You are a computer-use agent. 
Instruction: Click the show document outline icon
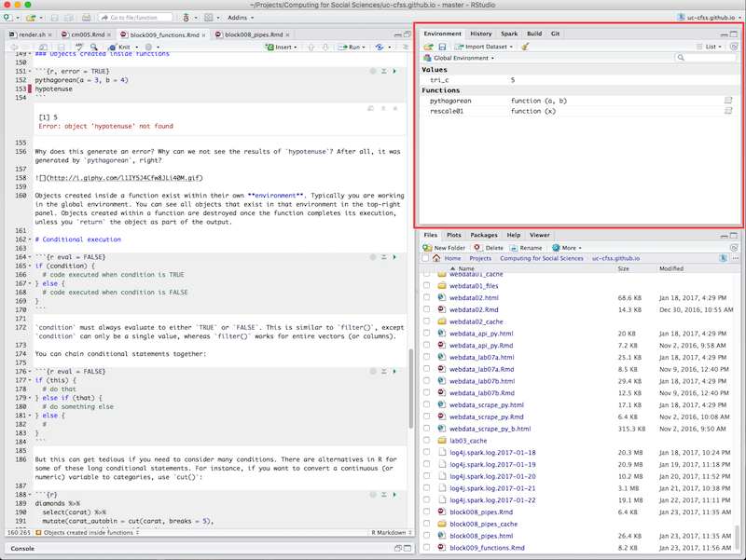click(406, 47)
